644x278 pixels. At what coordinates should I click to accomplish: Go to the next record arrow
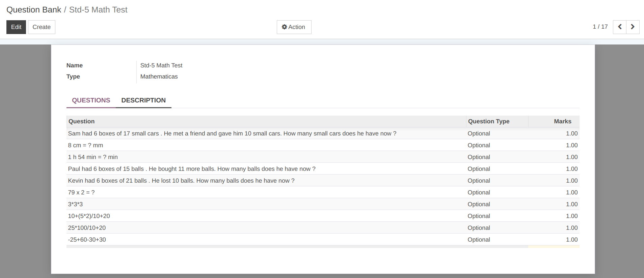(x=633, y=27)
